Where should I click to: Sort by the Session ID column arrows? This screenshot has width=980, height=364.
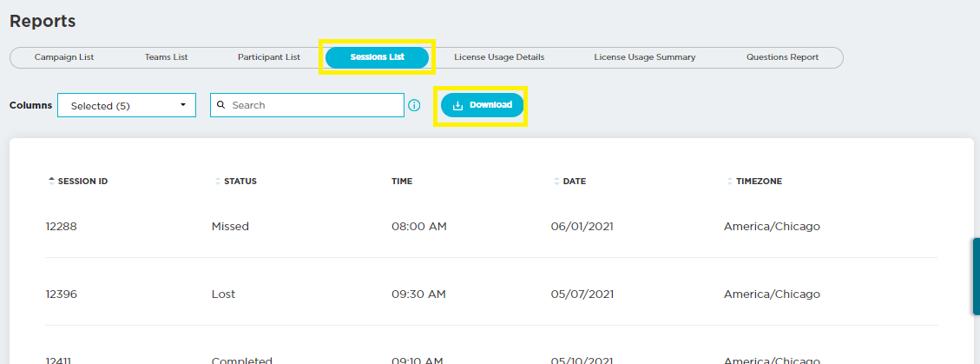(x=51, y=182)
